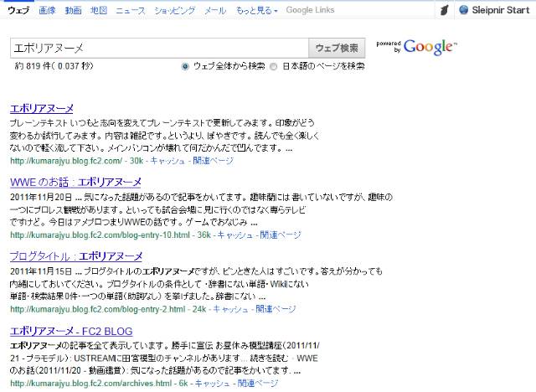Open the ウェブ tab
The height and width of the screenshot is (392, 536).
pos(18,11)
